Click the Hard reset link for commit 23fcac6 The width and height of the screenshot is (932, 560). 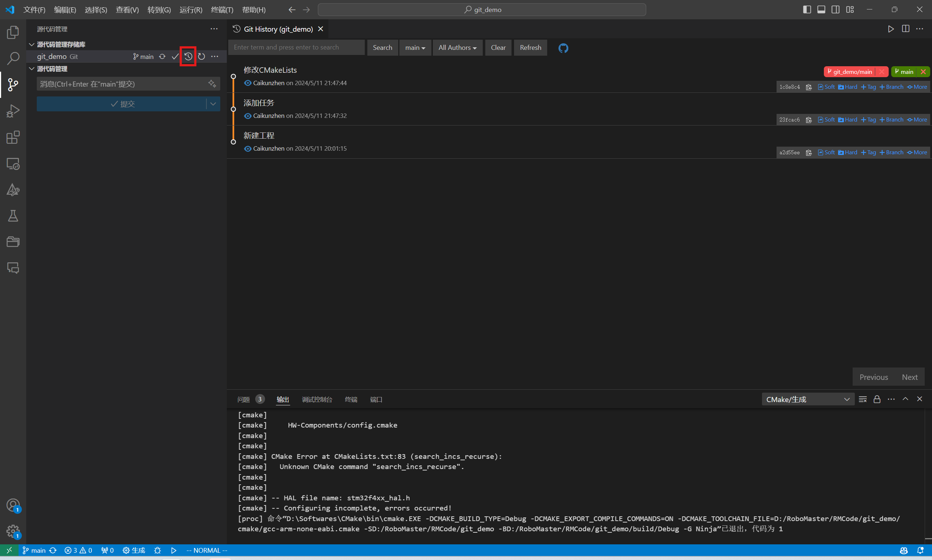pos(848,120)
